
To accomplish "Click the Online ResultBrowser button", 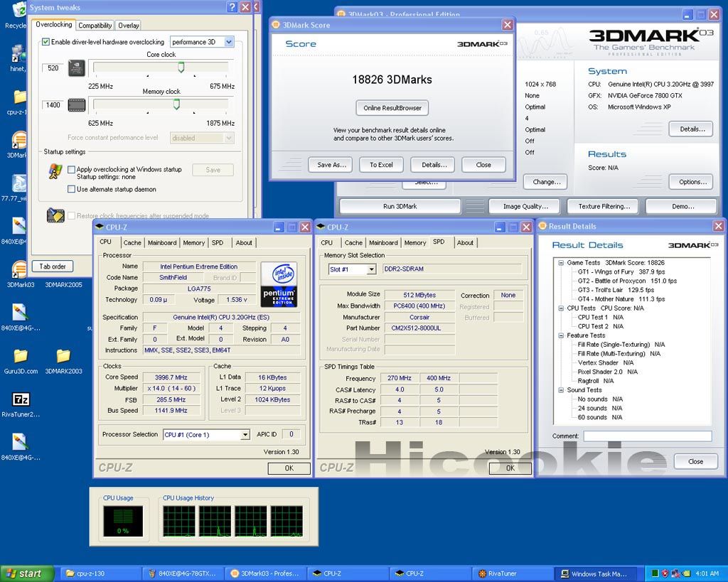I will (x=392, y=108).
